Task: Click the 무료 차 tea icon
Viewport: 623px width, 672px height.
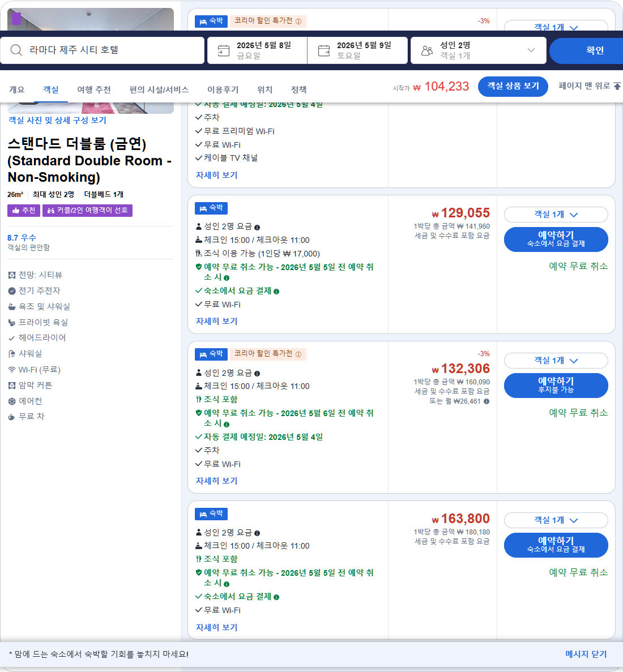Action: (x=12, y=417)
